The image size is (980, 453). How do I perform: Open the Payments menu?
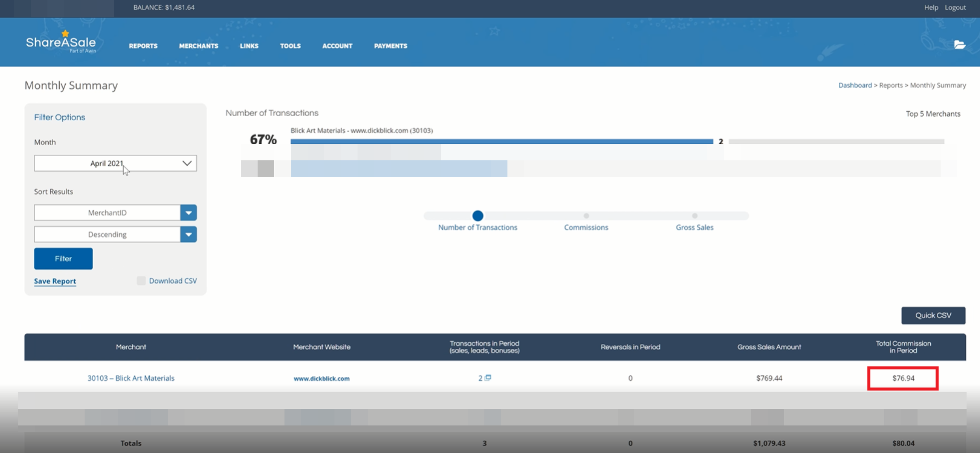point(390,46)
